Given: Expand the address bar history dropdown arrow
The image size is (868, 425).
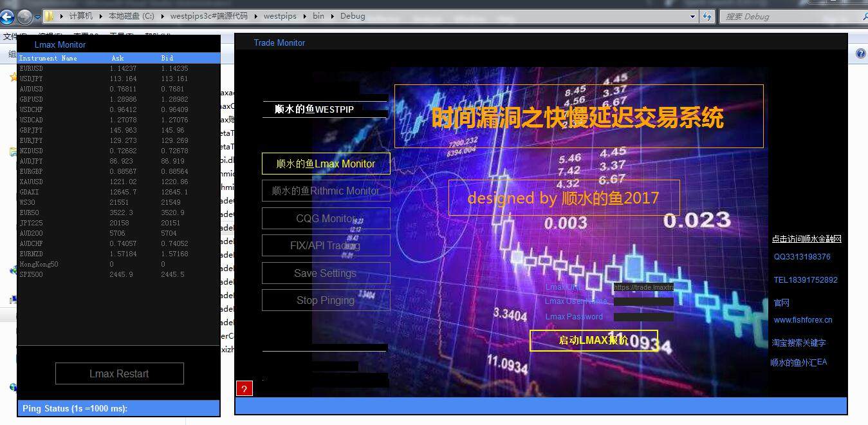Looking at the screenshot, I should tap(692, 16).
